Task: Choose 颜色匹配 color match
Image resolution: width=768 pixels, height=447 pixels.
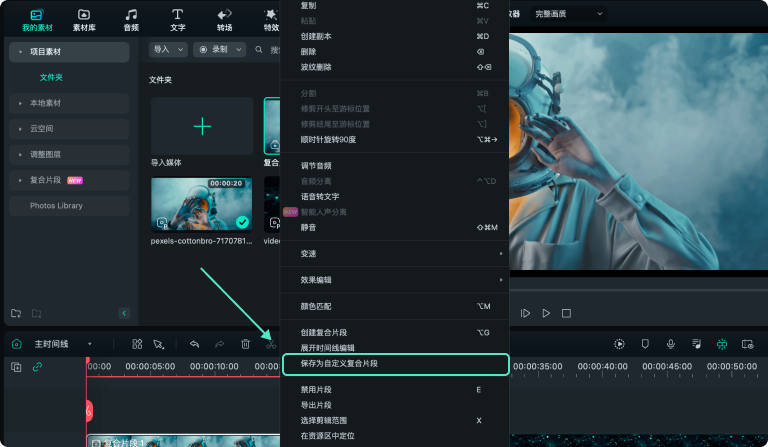Action: [x=395, y=306]
